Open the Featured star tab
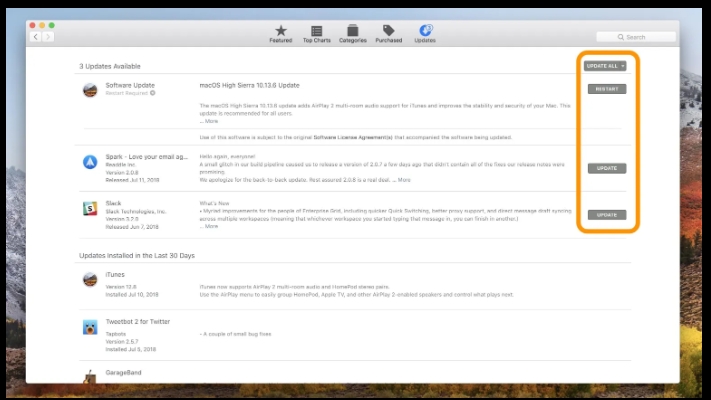 point(281,34)
